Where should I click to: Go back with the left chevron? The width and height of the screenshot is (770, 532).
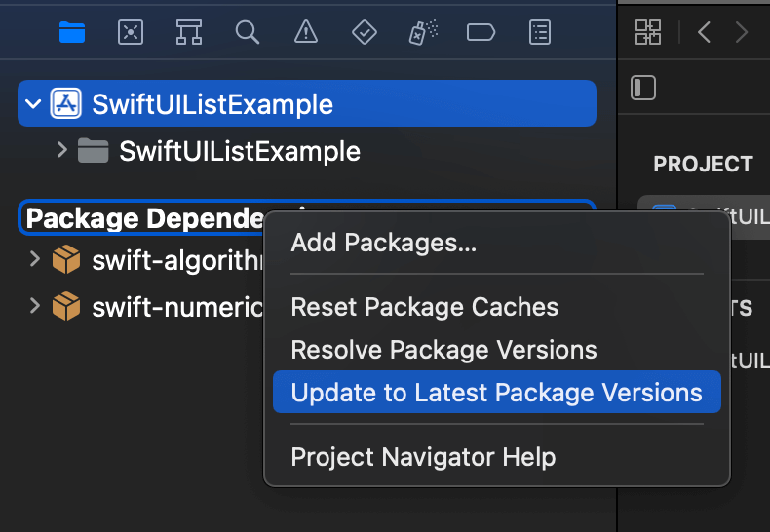[x=704, y=32]
